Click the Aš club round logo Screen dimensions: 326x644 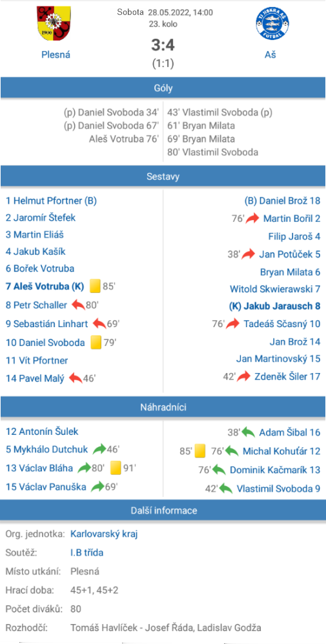point(270,25)
